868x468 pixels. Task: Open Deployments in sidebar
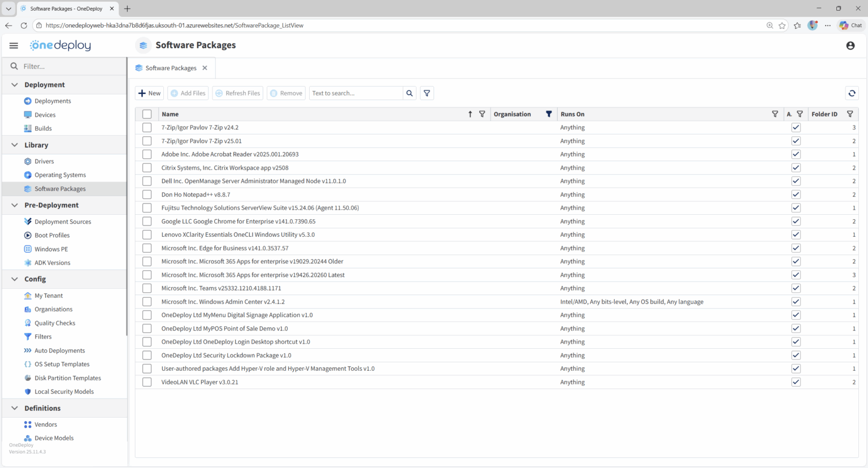click(53, 101)
